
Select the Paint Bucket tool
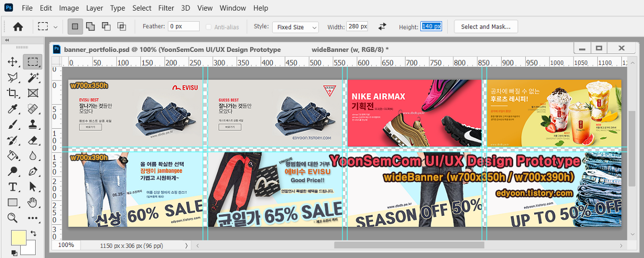pos(13,155)
